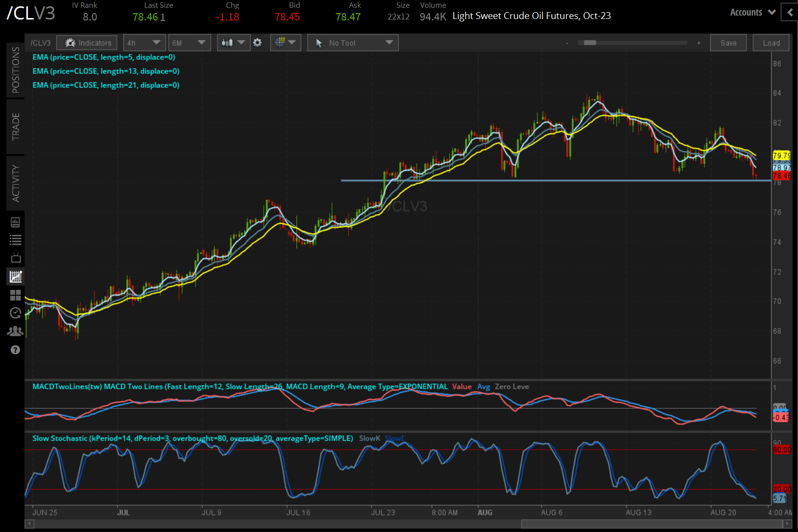The image size is (798, 532).
Task: Switch to the Activity side tab
Action: coord(16,183)
